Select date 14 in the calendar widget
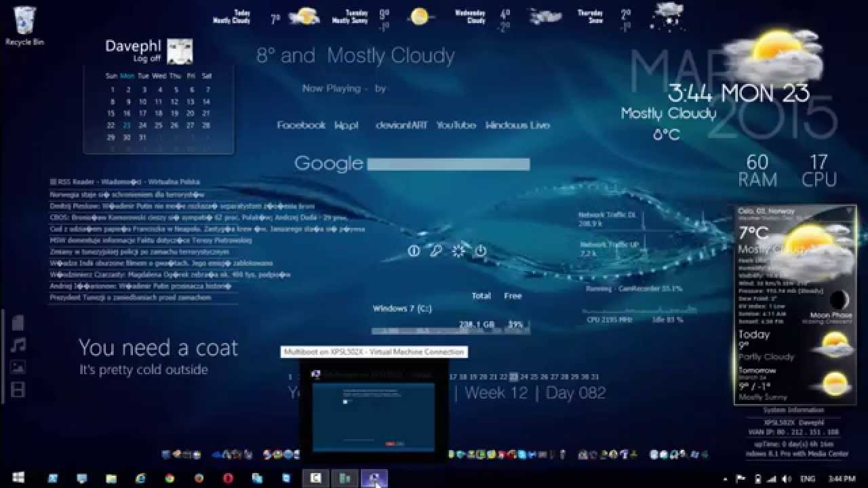Screen dimensions: 868x488 pyautogui.click(x=206, y=102)
